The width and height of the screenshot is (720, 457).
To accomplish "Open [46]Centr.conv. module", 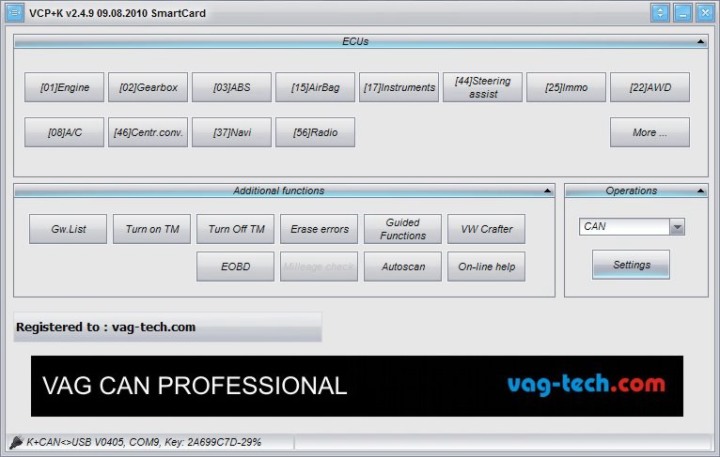I will point(148,132).
